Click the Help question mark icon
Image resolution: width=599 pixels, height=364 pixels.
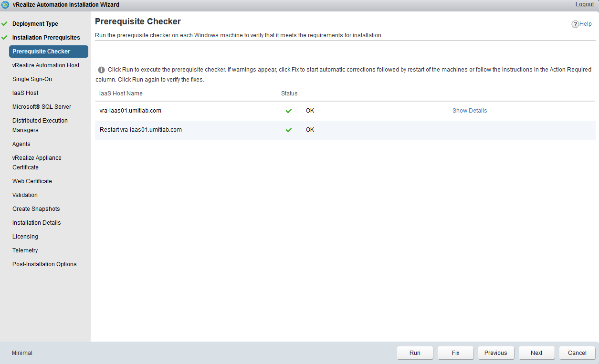(x=575, y=24)
